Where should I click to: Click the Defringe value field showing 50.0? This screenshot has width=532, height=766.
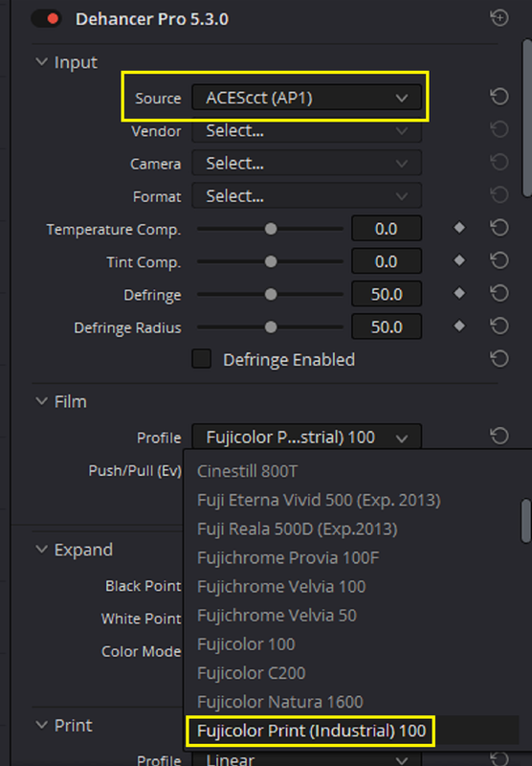(x=387, y=294)
